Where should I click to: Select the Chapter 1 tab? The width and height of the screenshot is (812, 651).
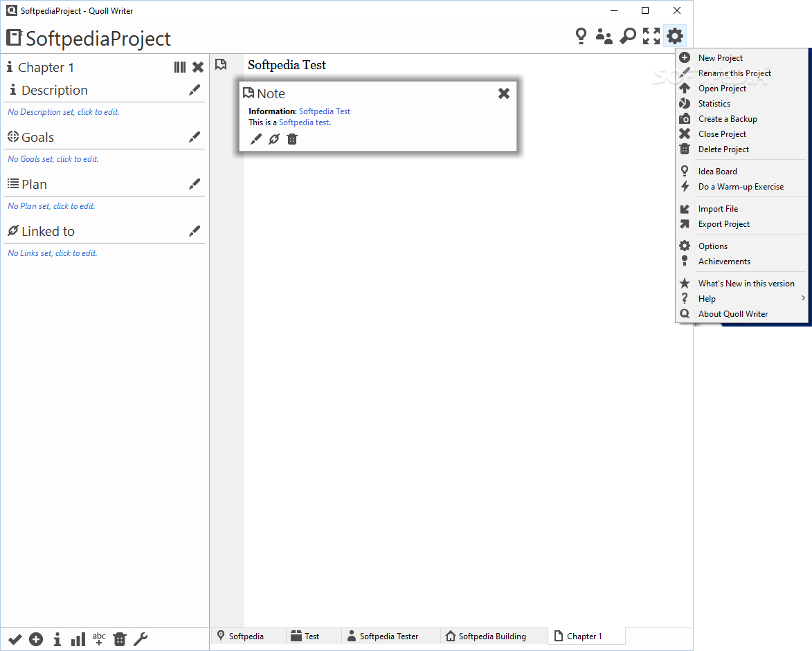tap(586, 636)
